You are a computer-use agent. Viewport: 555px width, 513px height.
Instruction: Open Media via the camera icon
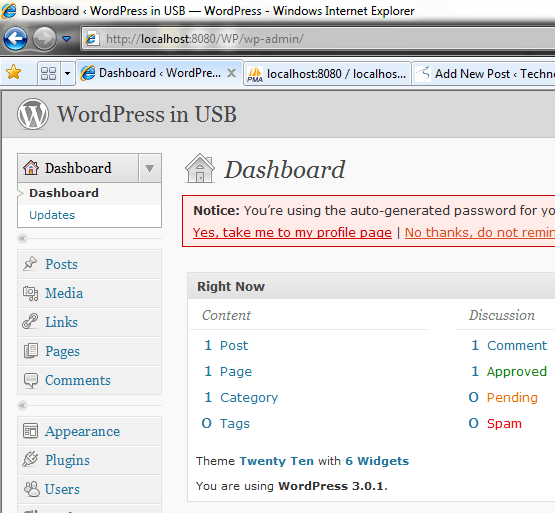30,293
